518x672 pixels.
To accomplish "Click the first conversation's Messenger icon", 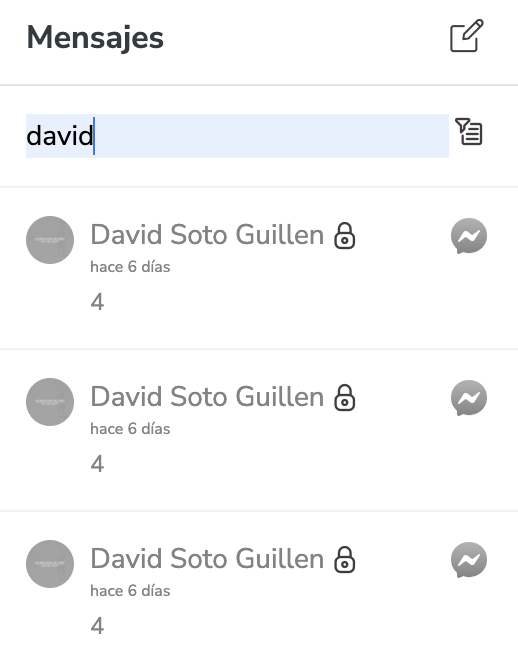I will (x=469, y=236).
